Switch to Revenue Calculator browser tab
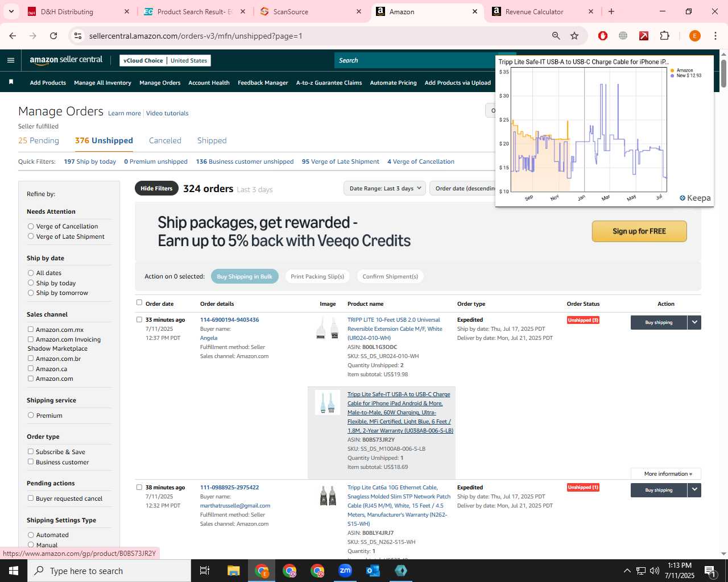Screen dimensions: 728x582 [x=541, y=11]
